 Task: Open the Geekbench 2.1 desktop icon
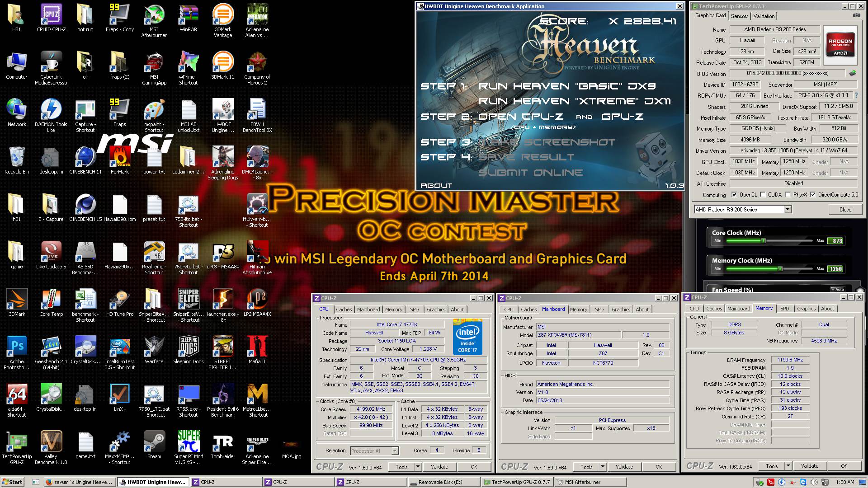pyautogui.click(x=51, y=353)
